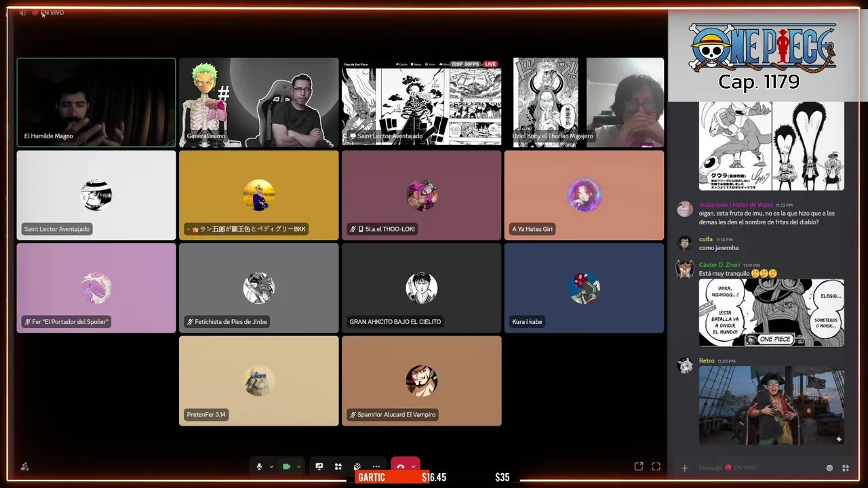Open the apps icon in chat box
868x488 pixels.
pos(846,468)
